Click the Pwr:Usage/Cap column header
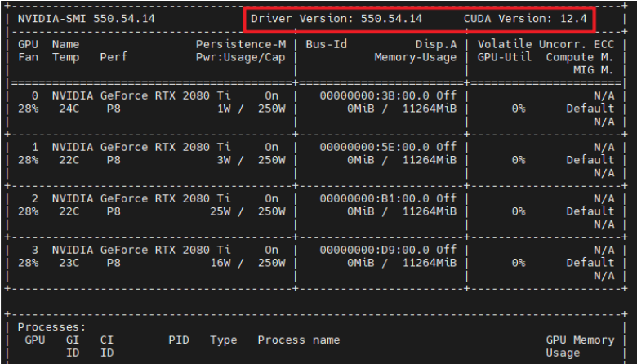The width and height of the screenshot is (637, 364). pos(240,57)
